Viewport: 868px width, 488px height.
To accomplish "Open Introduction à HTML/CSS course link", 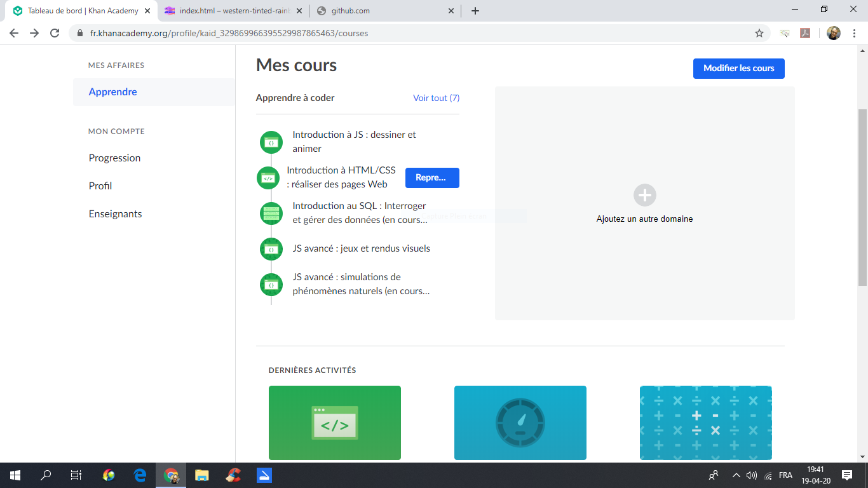I will coord(341,177).
